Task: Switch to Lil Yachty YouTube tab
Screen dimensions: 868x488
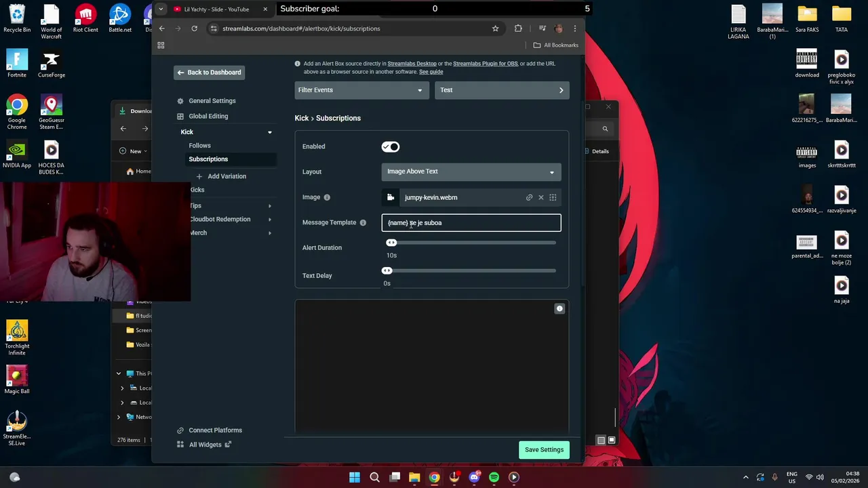Action: pyautogui.click(x=216, y=9)
